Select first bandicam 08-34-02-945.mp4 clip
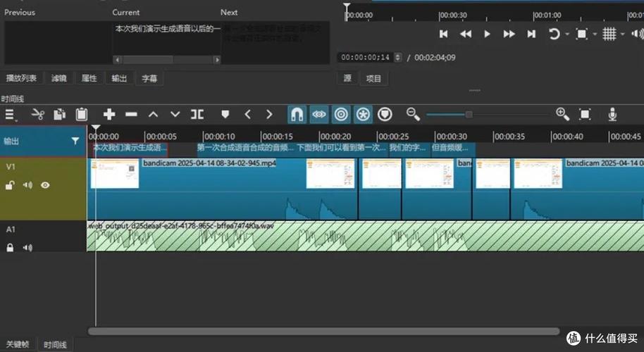Image resolution: width=644 pixels, height=352 pixels. (x=223, y=189)
